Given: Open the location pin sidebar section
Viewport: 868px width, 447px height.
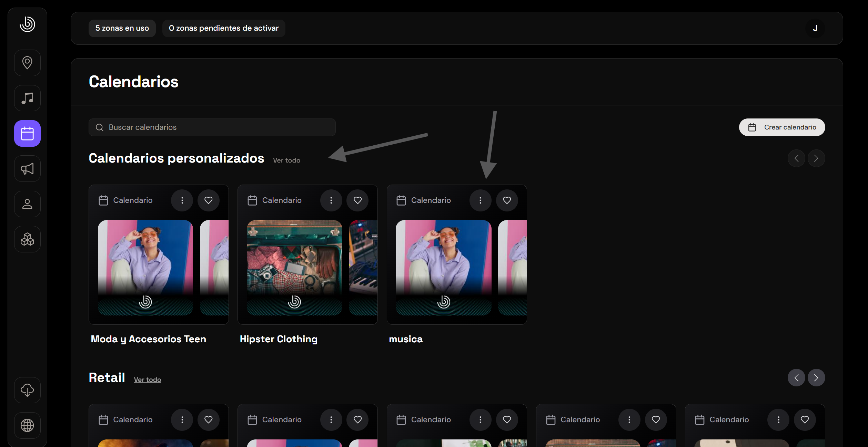Looking at the screenshot, I should click(x=27, y=63).
